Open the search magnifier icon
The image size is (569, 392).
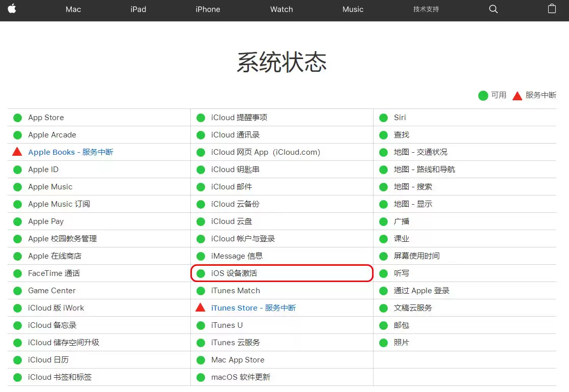(493, 9)
